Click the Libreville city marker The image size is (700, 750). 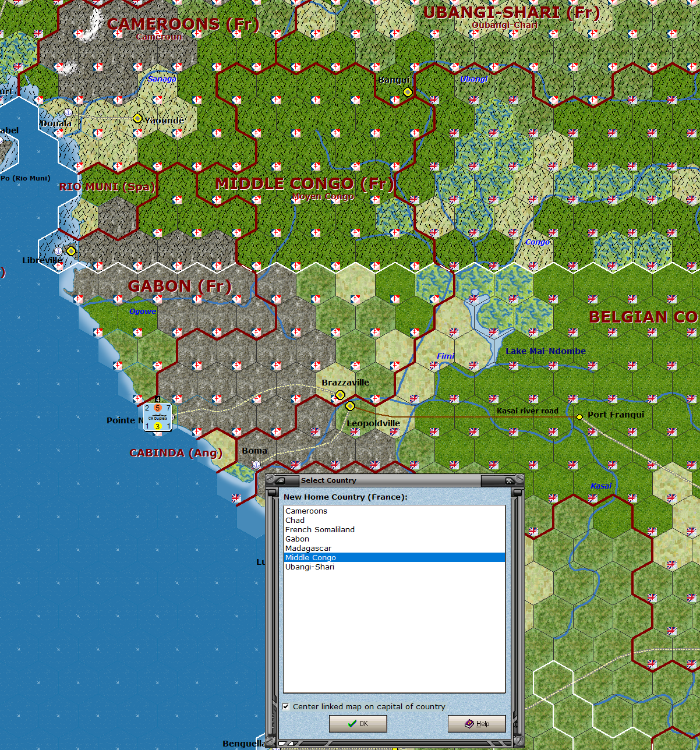coord(71,251)
